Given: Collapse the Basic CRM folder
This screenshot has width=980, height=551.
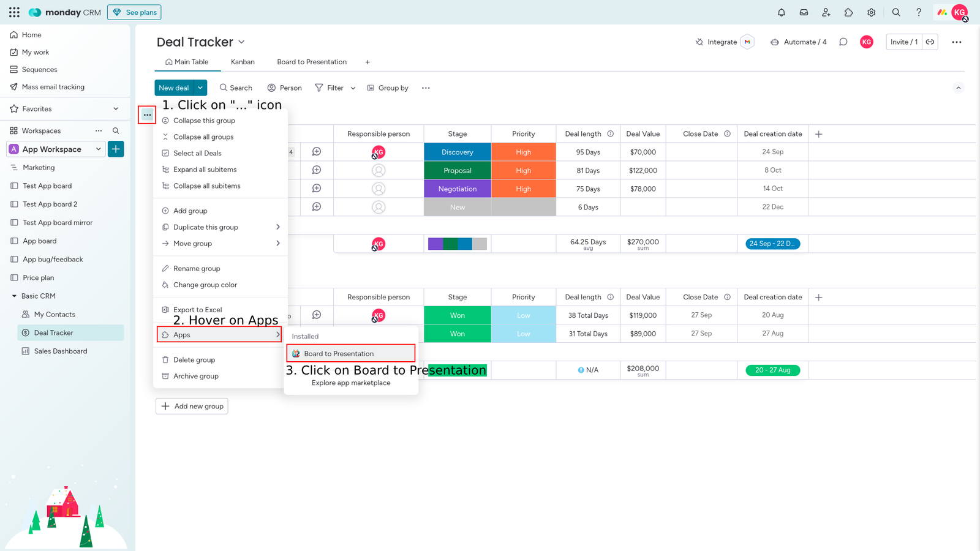Looking at the screenshot, I should point(14,296).
